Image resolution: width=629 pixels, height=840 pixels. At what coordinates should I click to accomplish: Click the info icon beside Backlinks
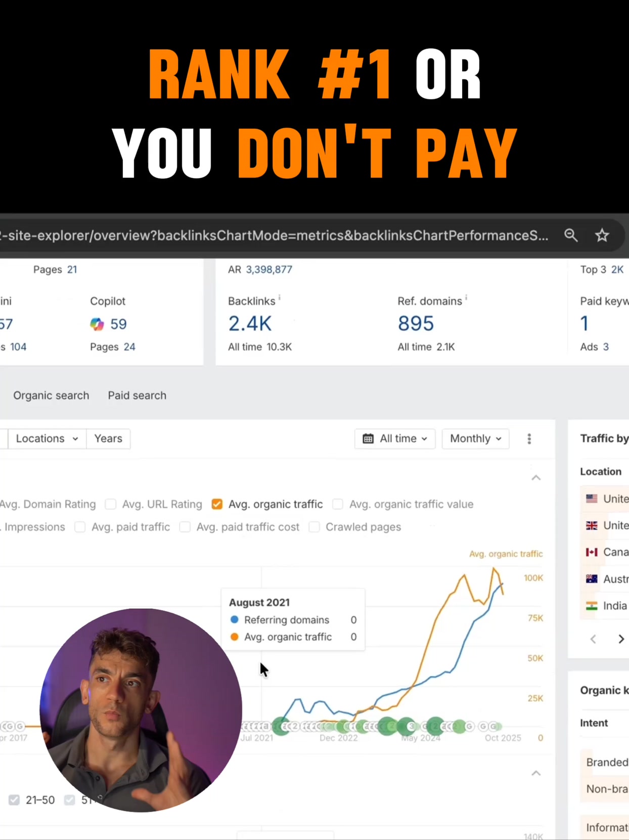pyautogui.click(x=280, y=298)
